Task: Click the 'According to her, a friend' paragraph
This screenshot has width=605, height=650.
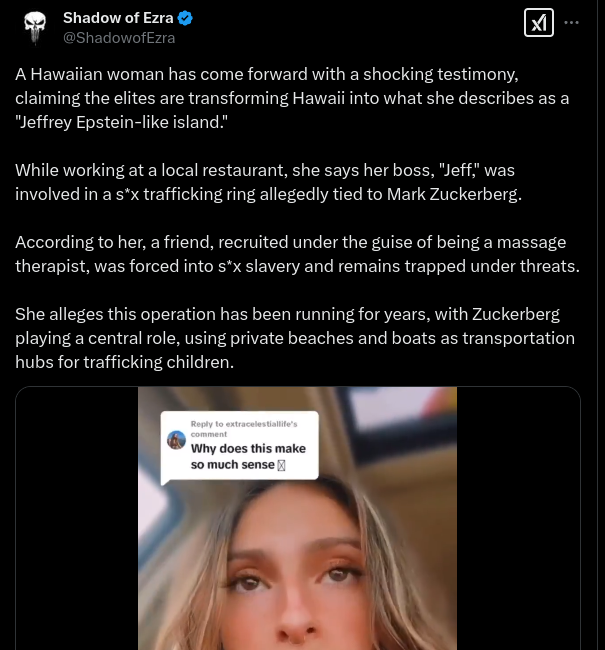Action: pos(297,254)
